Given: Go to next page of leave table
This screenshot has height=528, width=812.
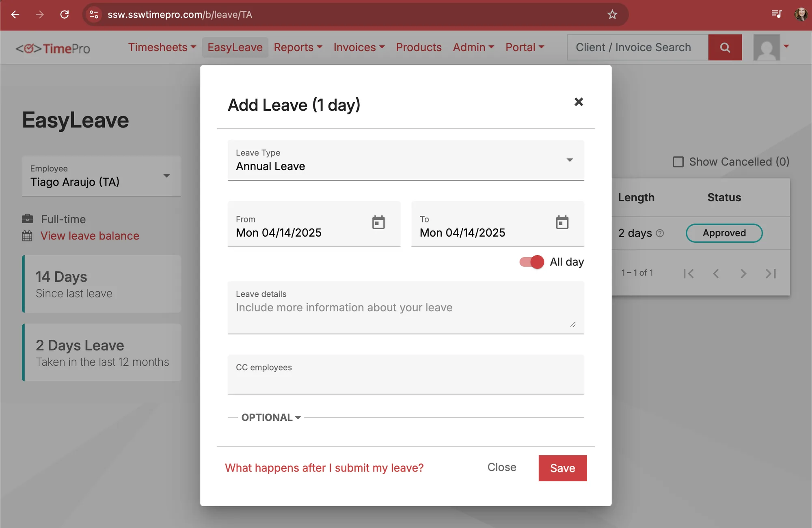Looking at the screenshot, I should 743,274.
